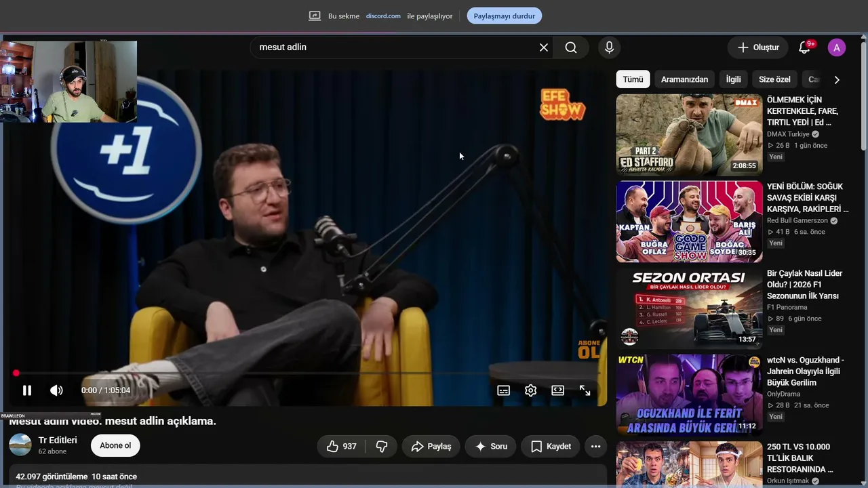Open the Tr Editleri channel name

pos(58,441)
